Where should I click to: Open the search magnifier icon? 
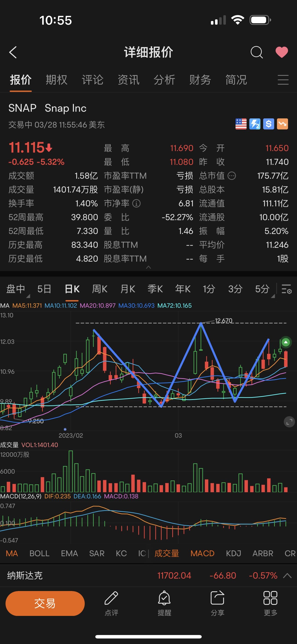(256, 52)
